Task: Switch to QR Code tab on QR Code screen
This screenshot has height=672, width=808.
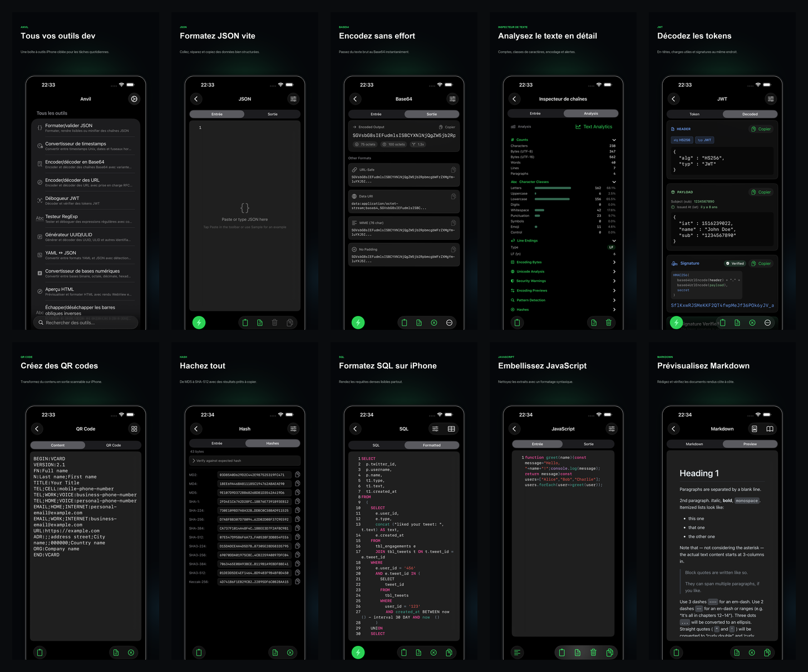Action: tap(114, 445)
